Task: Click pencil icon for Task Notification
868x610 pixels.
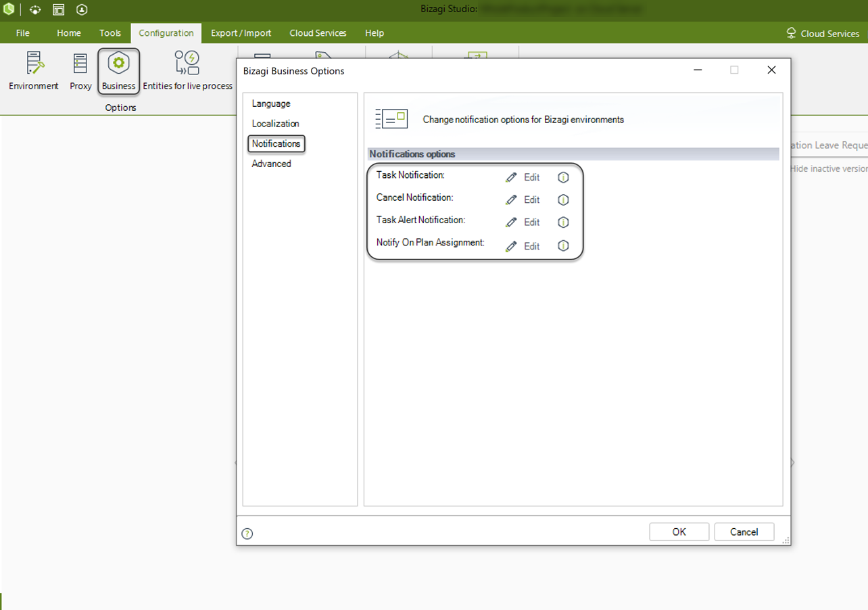Action: [x=511, y=177]
